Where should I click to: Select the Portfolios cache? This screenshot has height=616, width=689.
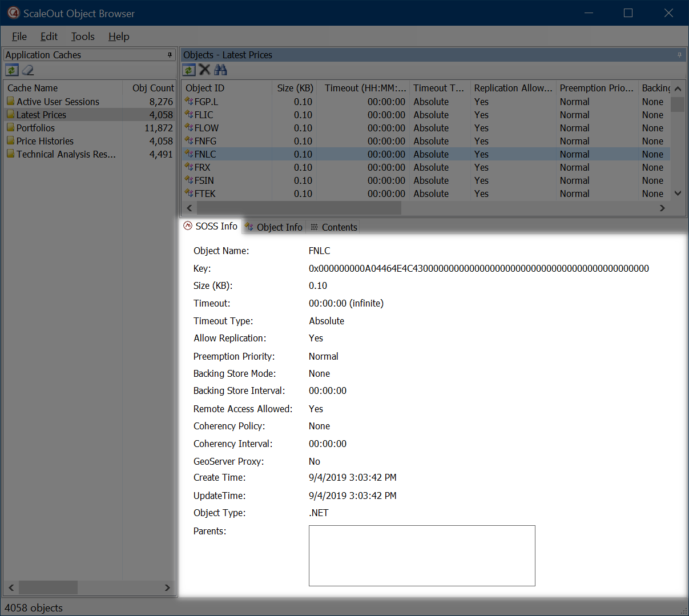click(35, 128)
